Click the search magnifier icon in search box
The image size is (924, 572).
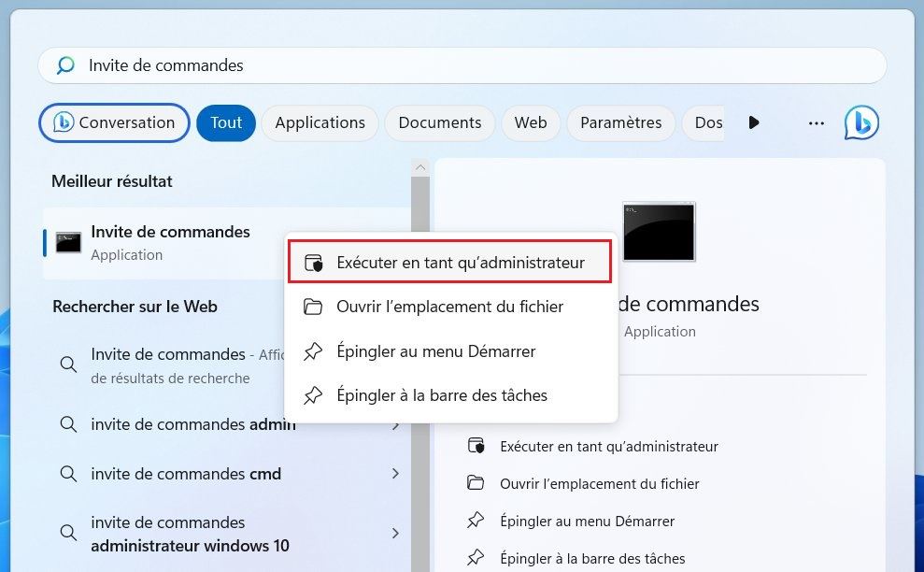click(65, 64)
